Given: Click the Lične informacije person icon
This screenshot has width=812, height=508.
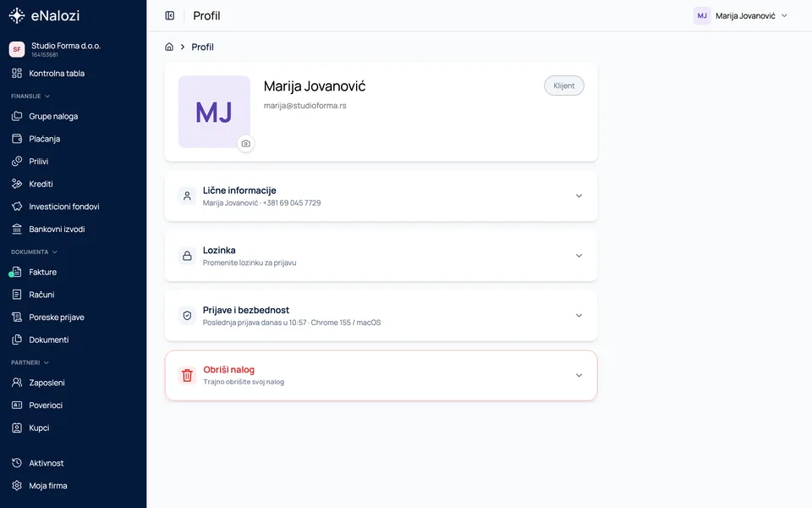Looking at the screenshot, I should [187, 196].
